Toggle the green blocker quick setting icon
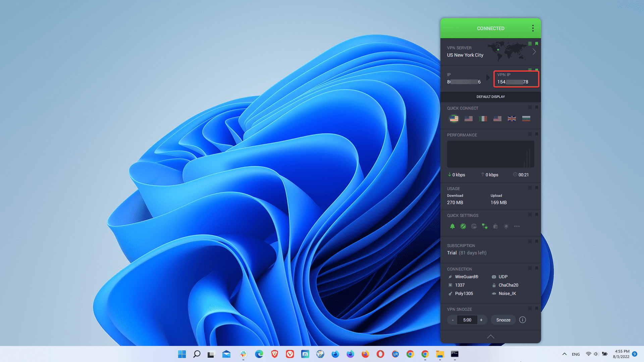The height and width of the screenshot is (362, 644). point(463,226)
